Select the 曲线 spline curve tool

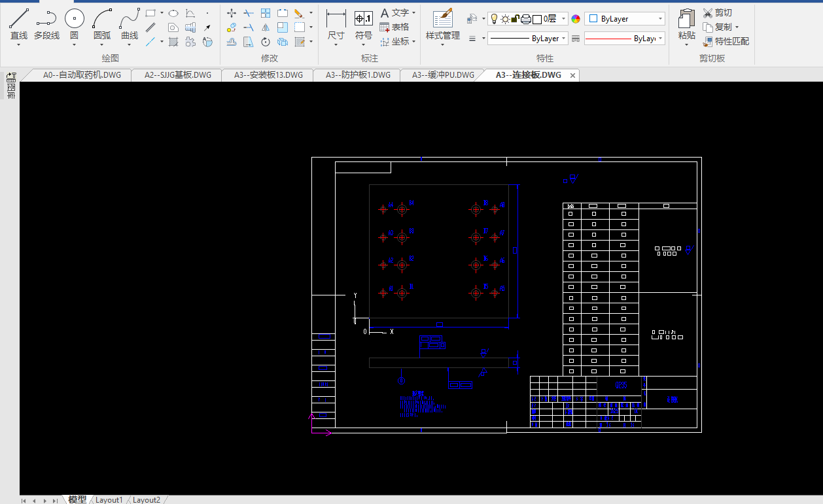(130, 24)
